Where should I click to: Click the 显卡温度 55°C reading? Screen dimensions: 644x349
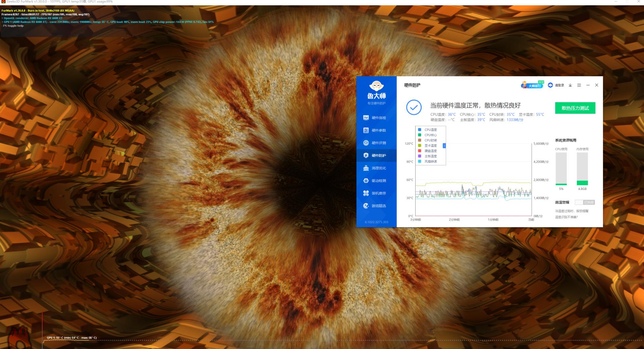(x=531, y=114)
